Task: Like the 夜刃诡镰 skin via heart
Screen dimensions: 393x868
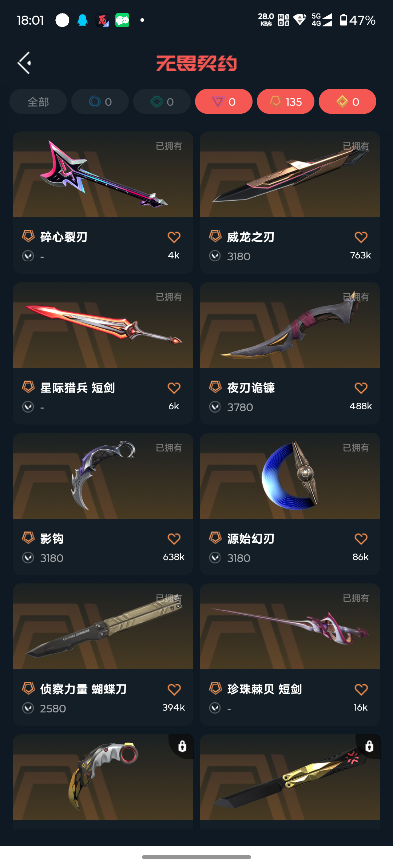Action: 361,388
